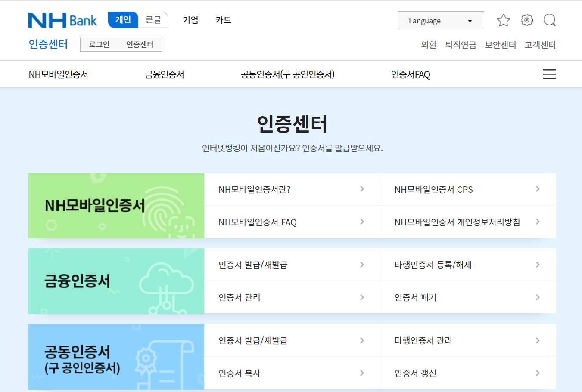Click the green NH모바일인증서 banner

pos(116,205)
